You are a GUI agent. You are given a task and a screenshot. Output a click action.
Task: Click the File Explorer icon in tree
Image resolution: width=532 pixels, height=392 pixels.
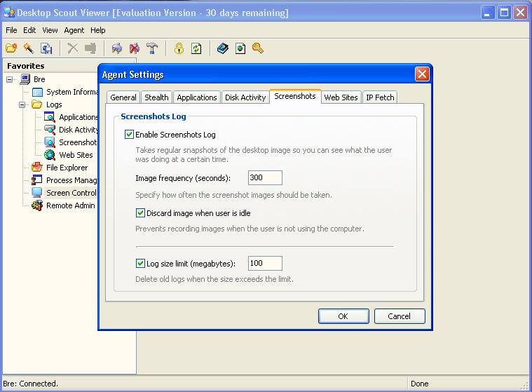(x=37, y=168)
